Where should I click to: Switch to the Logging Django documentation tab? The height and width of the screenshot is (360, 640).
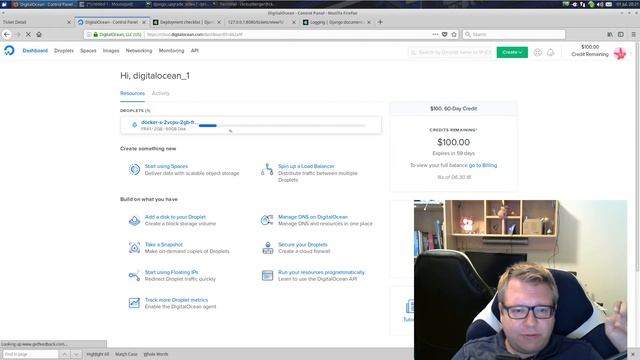[x=336, y=22]
